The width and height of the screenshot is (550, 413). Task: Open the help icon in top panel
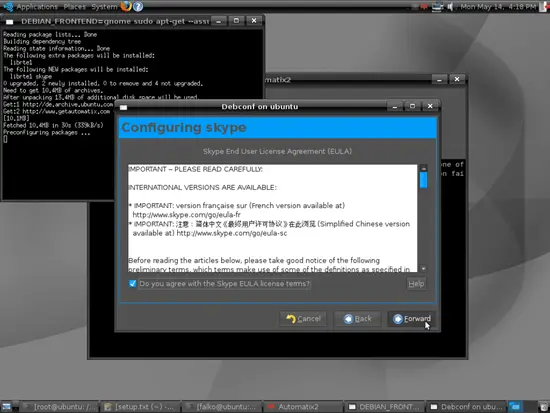click(x=138, y=6)
